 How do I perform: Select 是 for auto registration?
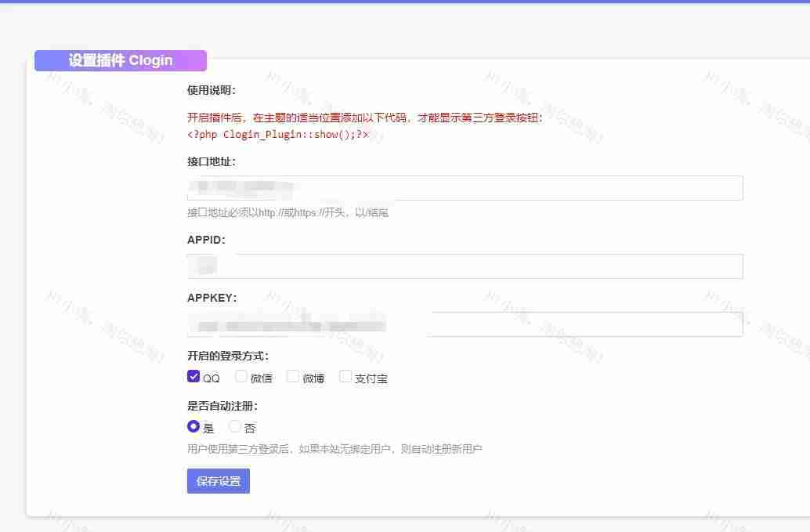point(193,427)
